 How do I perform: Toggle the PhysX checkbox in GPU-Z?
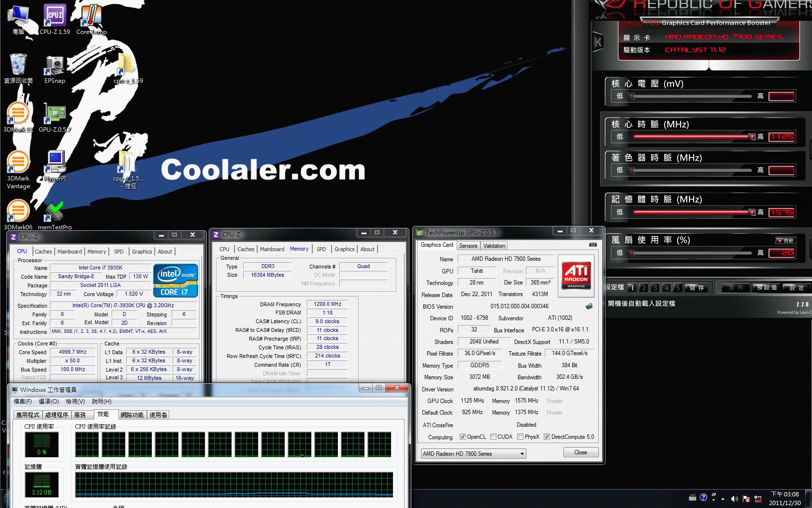[x=520, y=437]
